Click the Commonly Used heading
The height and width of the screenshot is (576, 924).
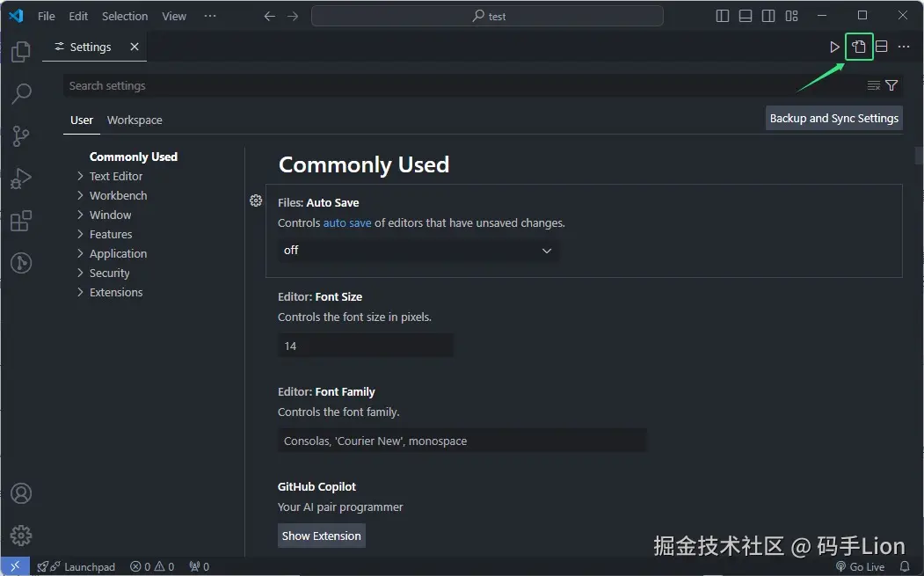click(364, 164)
